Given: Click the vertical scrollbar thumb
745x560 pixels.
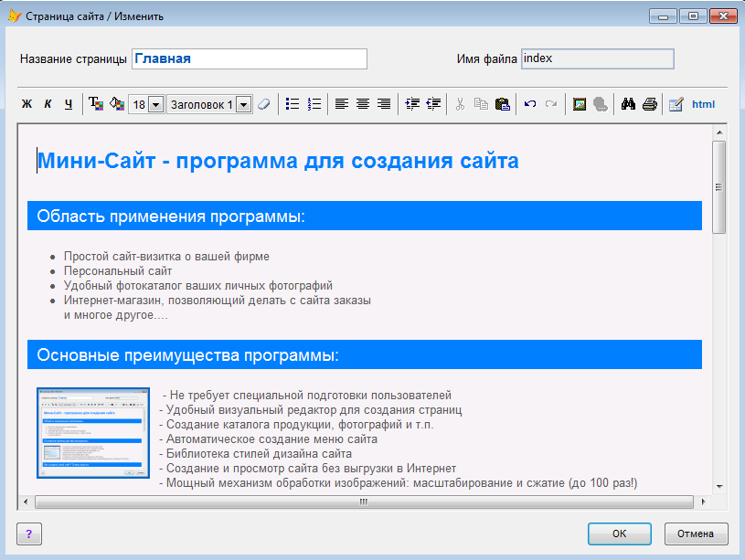Looking at the screenshot, I should pyautogui.click(x=718, y=187).
